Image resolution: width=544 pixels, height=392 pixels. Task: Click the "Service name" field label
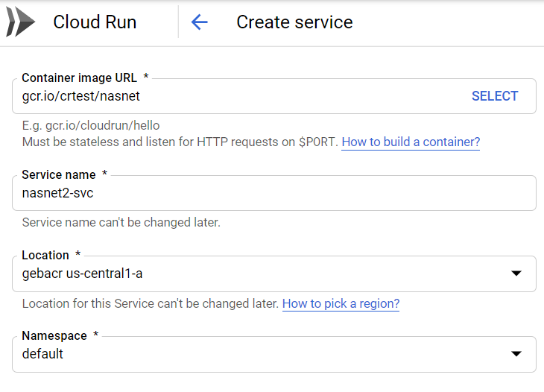click(x=59, y=174)
